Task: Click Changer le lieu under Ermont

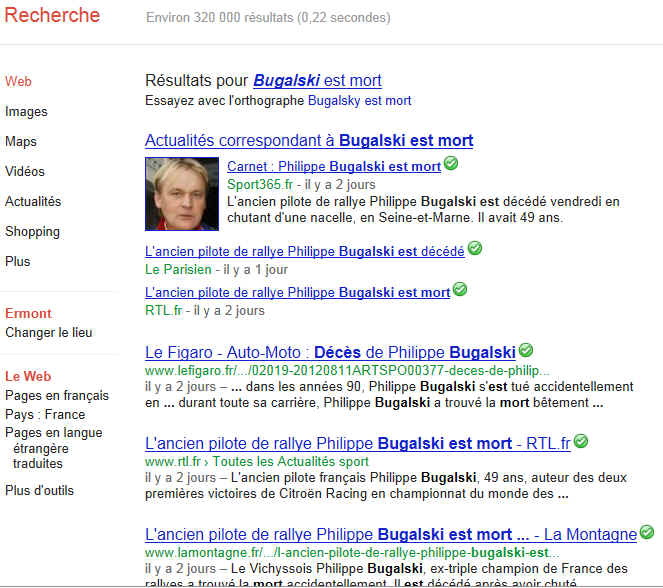Action: click(49, 333)
